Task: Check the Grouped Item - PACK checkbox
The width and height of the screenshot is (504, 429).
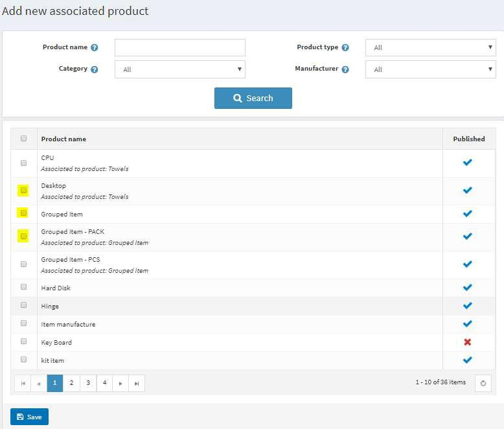Action: tap(23, 237)
